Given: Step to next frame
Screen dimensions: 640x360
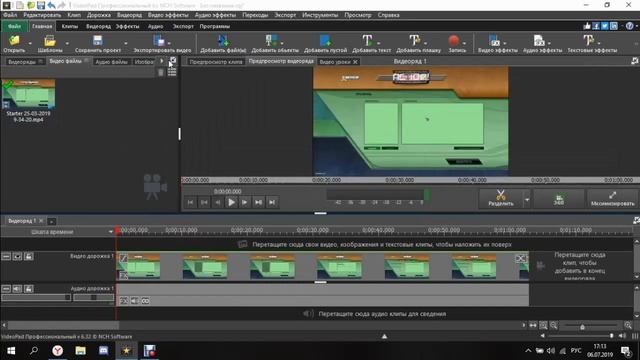Looking at the screenshot, I should (244, 202).
